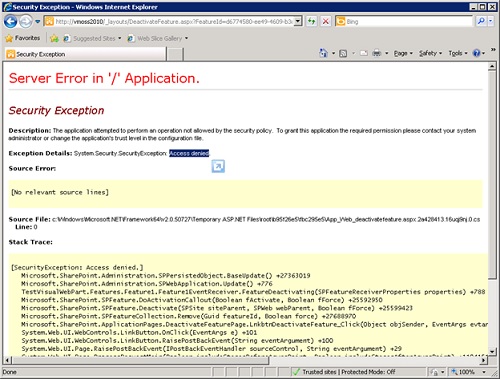This screenshot has width=500, height=379.
Task: Expand the Print options dropdown arrow
Action: click(387, 53)
